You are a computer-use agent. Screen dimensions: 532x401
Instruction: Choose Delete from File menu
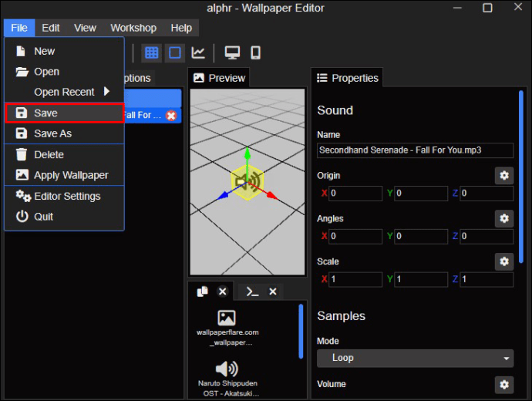click(x=64, y=155)
